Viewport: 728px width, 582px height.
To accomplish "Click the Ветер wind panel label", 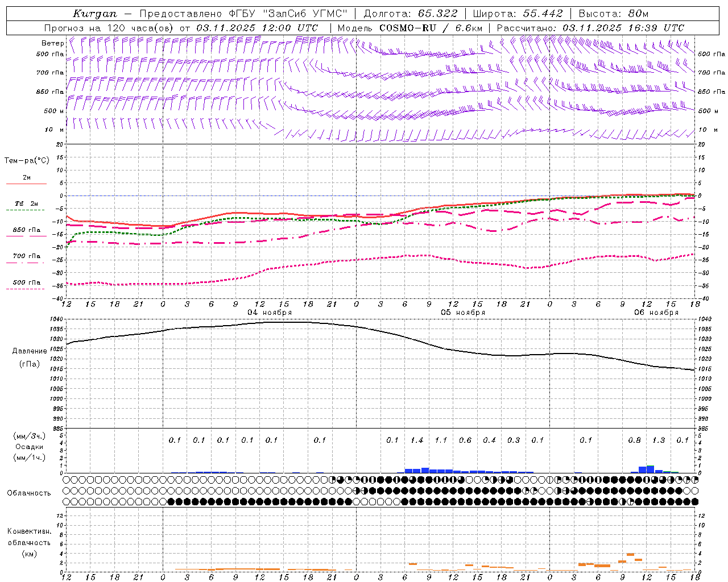I will click(x=52, y=43).
